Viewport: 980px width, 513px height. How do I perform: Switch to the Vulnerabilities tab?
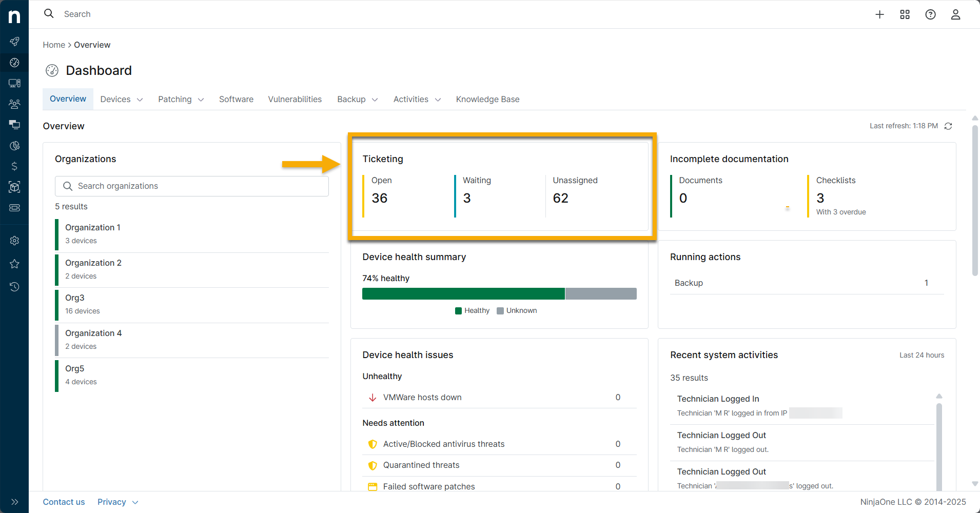click(295, 100)
